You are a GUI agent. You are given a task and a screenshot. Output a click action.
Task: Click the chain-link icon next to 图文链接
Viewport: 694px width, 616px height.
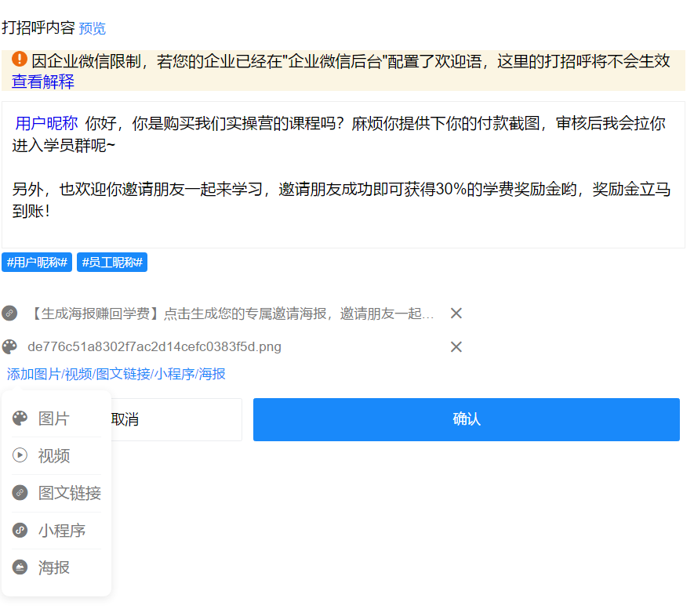point(20,493)
